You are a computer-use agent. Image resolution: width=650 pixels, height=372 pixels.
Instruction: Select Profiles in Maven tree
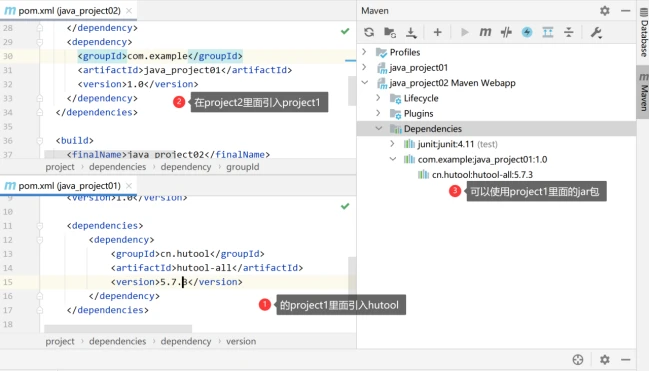(405, 52)
